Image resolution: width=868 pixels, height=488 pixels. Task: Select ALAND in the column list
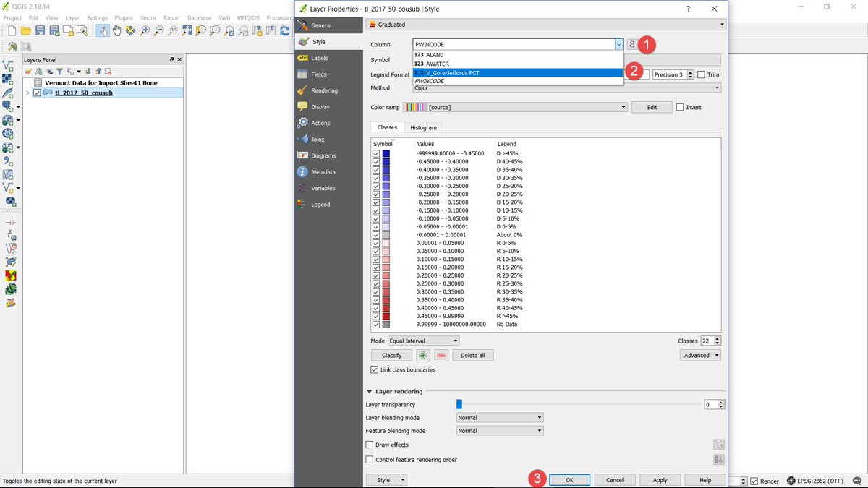[518, 55]
